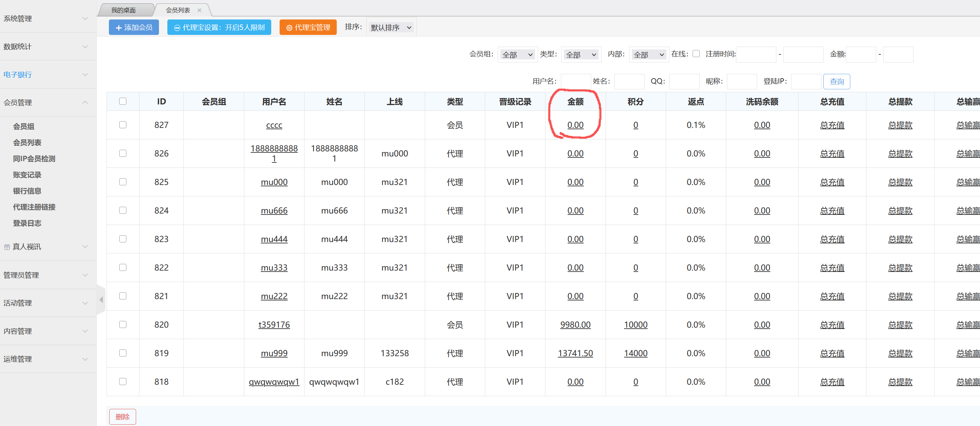Viewport: 980px width, 426px height.
Task: Click the gear icon on 代理宝管理 button
Action: click(x=290, y=27)
